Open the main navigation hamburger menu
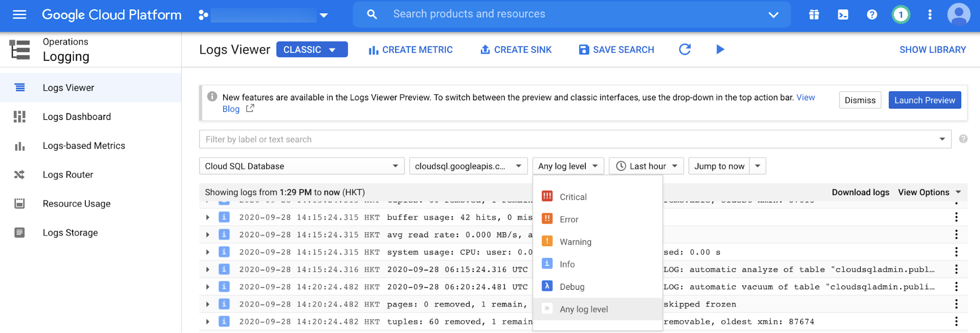The width and height of the screenshot is (980, 333). pos(20,15)
